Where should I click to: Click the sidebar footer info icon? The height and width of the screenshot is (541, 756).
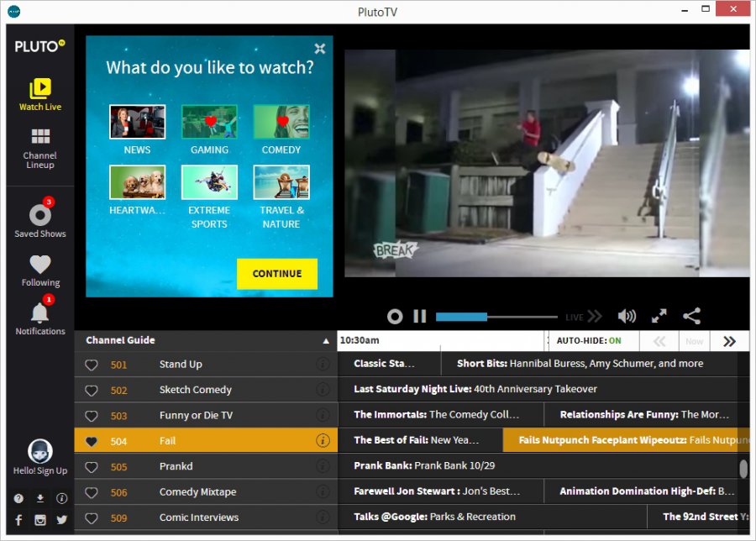pyautogui.click(x=61, y=498)
